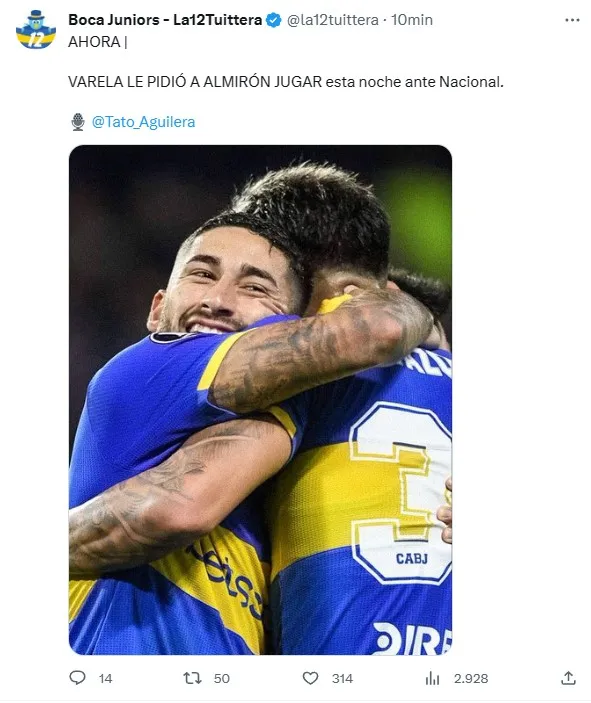The image size is (591, 703).
Task: Open the three-dot more options menu
Action: click(x=572, y=20)
